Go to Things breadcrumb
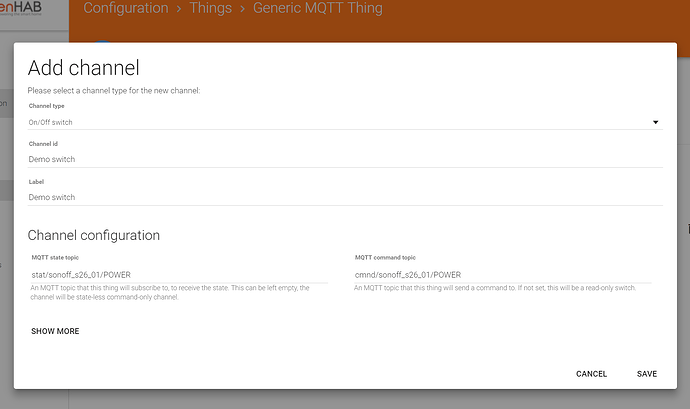Viewport: 690px width, 409px height. (x=210, y=8)
